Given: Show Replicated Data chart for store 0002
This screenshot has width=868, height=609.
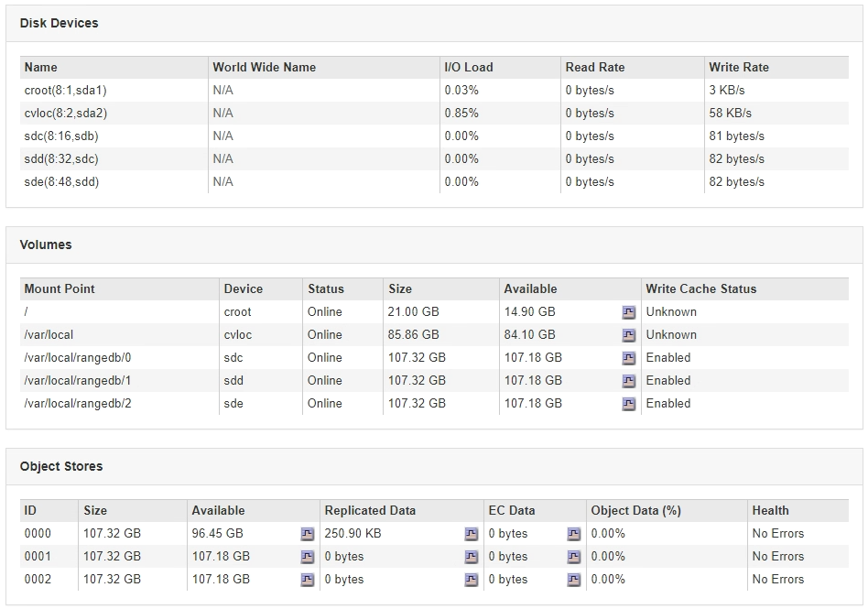Looking at the screenshot, I should coord(472,580).
